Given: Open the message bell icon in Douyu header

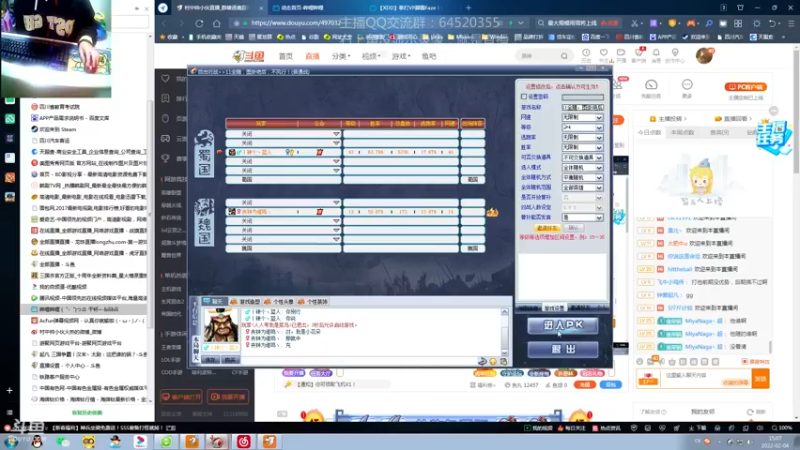Looking at the screenshot, I should click(x=656, y=53).
